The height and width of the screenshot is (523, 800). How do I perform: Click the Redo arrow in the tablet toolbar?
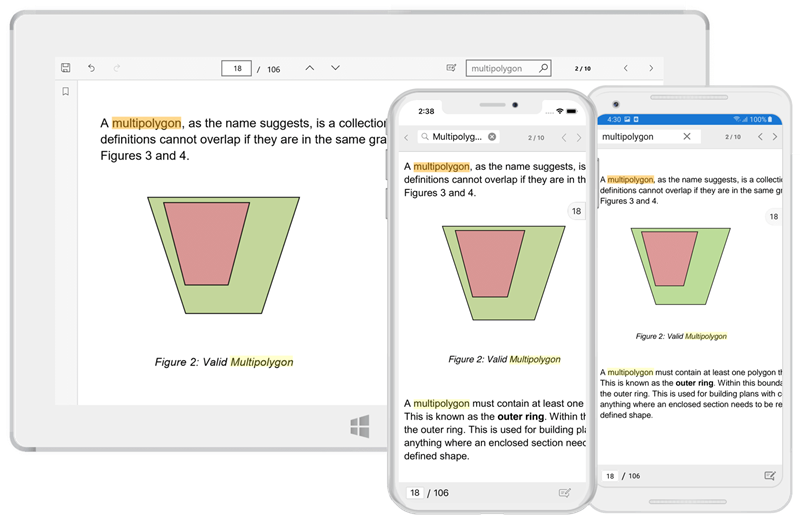coord(117,68)
